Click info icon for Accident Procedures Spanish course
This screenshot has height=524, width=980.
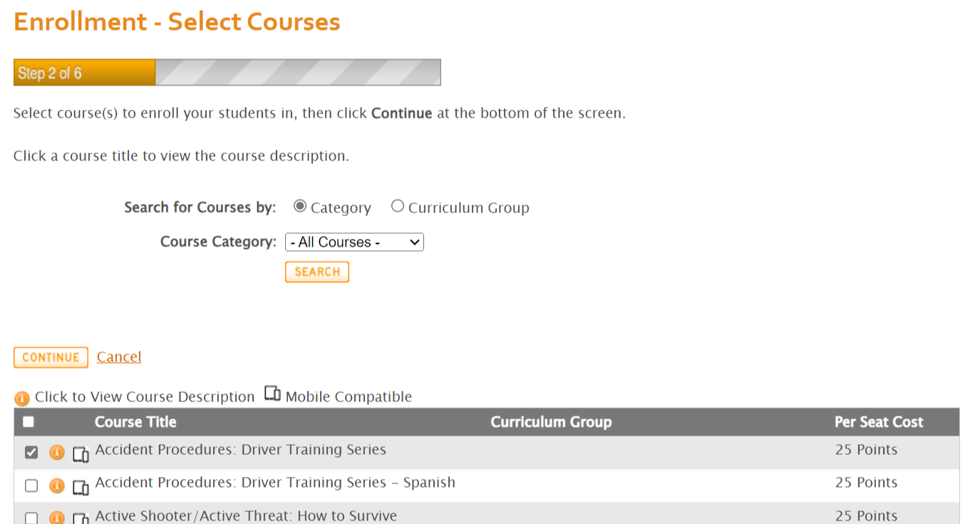pyautogui.click(x=57, y=486)
